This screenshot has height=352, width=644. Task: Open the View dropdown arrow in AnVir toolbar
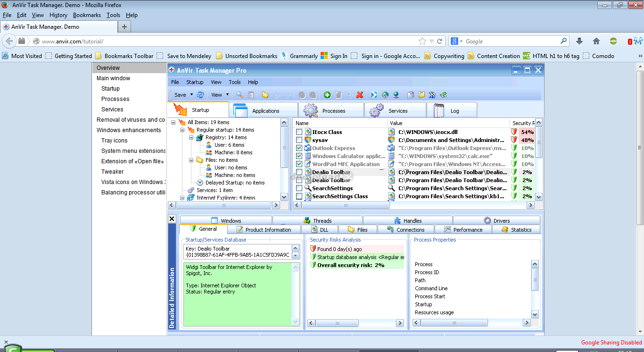228,95
